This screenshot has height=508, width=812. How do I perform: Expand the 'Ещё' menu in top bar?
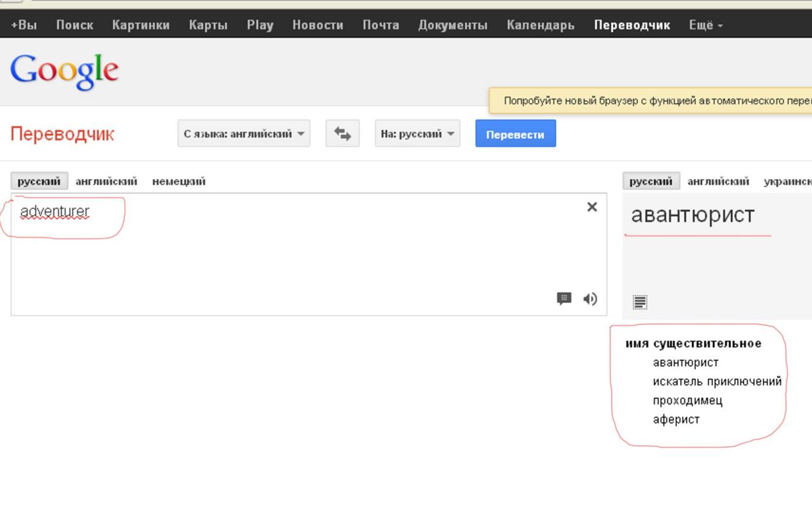705,25
